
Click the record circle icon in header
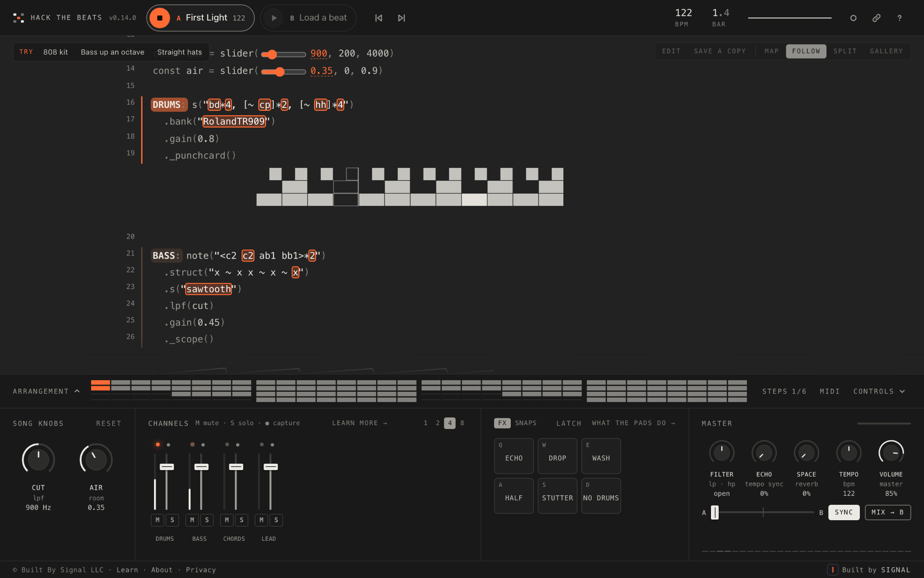click(x=853, y=18)
